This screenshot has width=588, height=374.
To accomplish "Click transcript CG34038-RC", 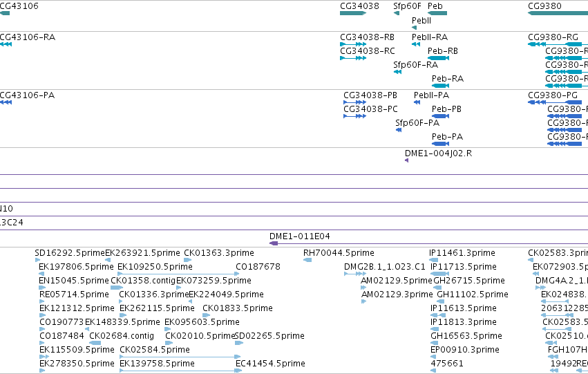I will [x=368, y=51].
